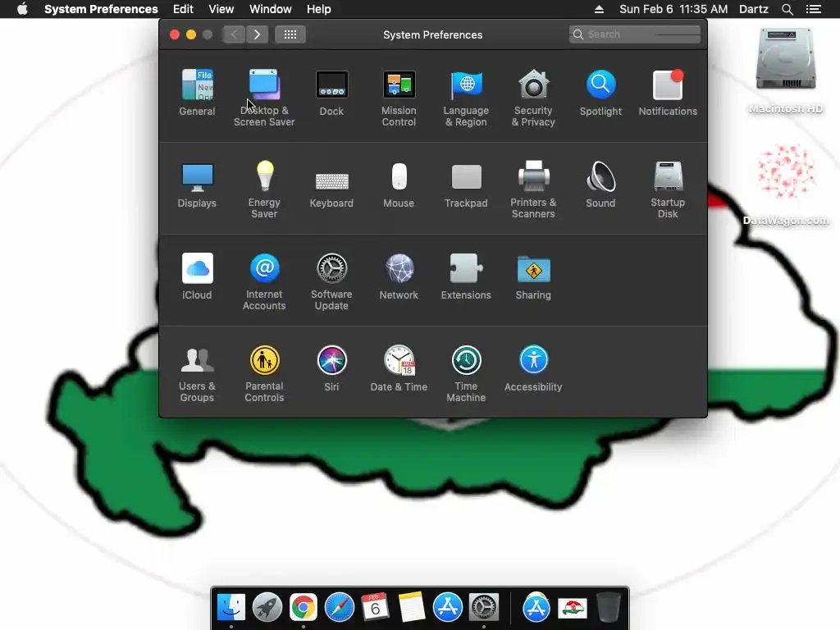Open Notes from the Dock
Image resolution: width=840 pixels, height=630 pixels.
click(x=412, y=608)
